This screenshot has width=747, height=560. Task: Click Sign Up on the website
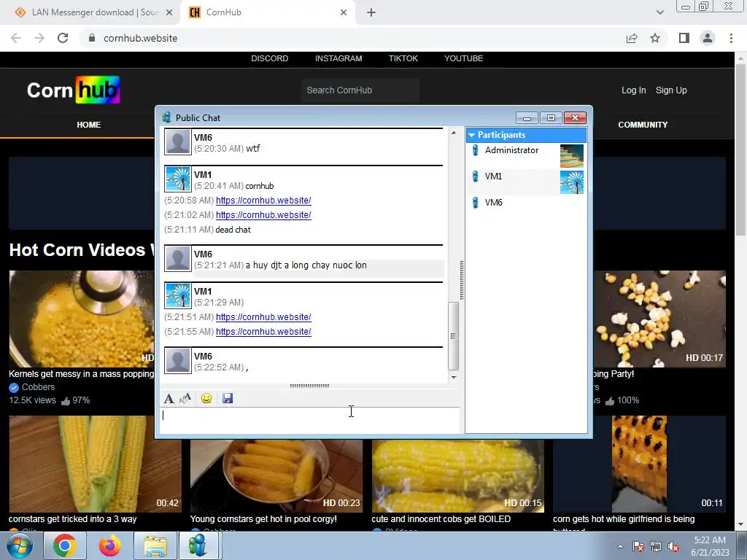coord(671,90)
